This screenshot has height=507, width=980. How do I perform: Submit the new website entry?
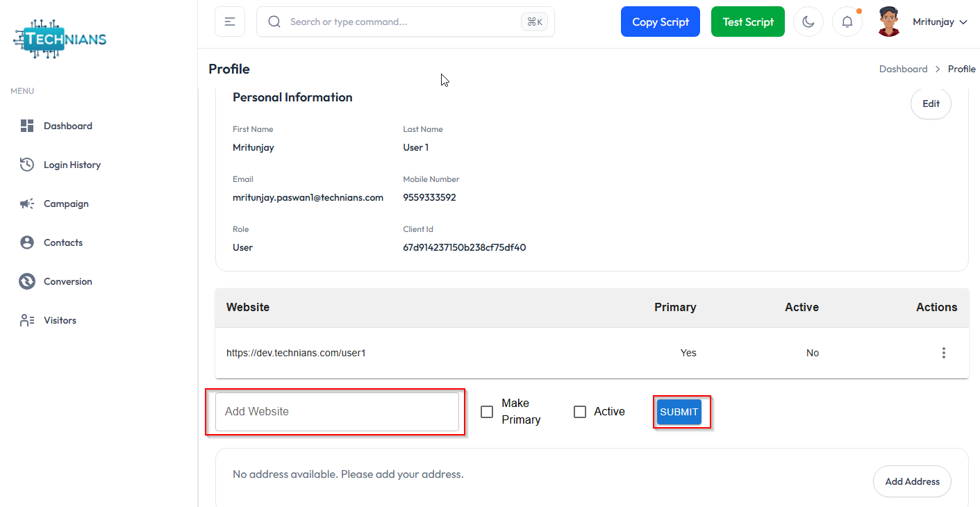pos(679,412)
